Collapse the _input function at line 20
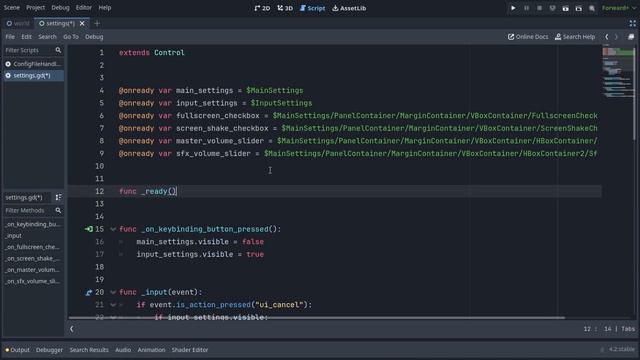 pos(113,292)
